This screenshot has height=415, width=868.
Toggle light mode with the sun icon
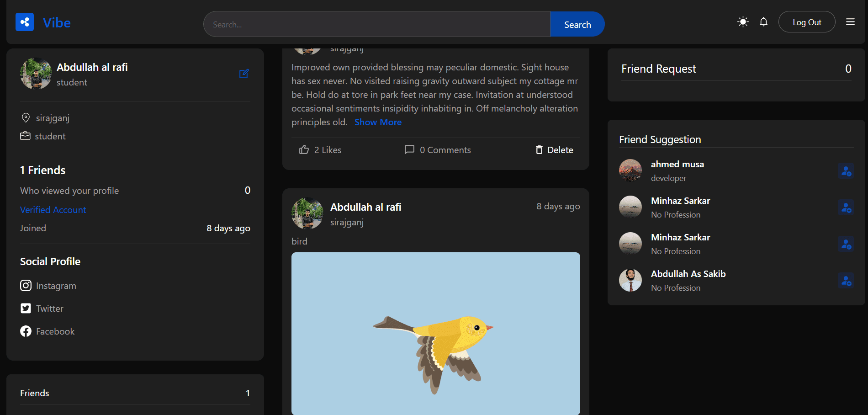(x=743, y=22)
